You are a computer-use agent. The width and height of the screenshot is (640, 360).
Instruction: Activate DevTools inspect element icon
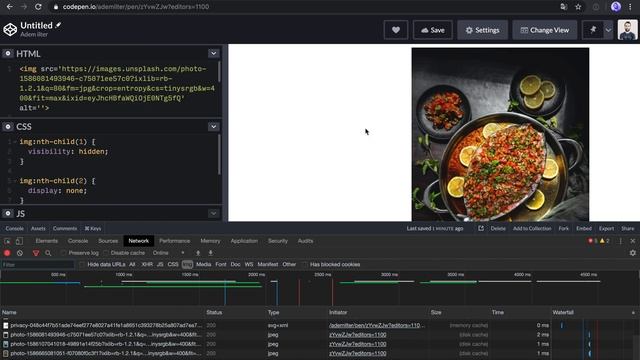click(7, 241)
